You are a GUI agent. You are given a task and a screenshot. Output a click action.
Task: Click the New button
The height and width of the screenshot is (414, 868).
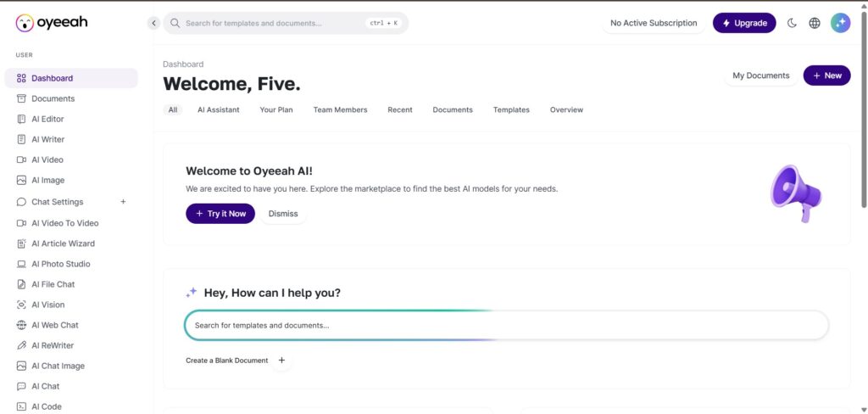(x=827, y=76)
